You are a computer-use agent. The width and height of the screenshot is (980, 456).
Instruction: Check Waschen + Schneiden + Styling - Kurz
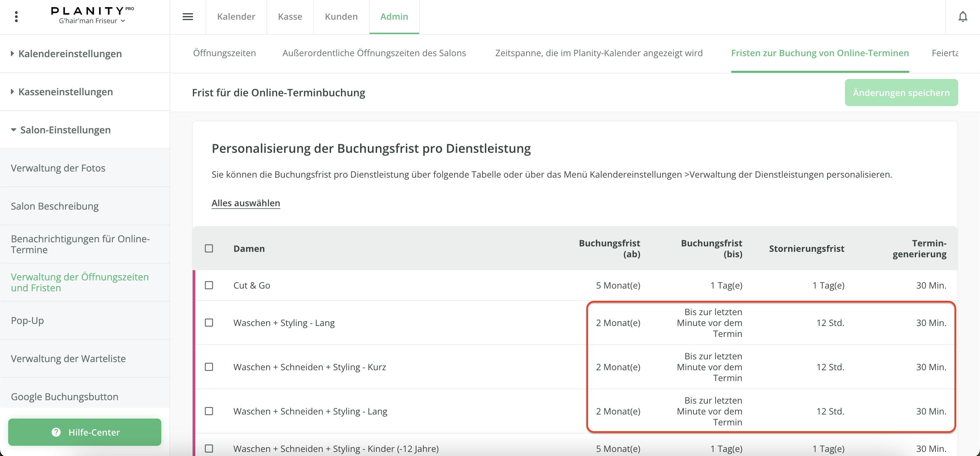[x=209, y=367]
